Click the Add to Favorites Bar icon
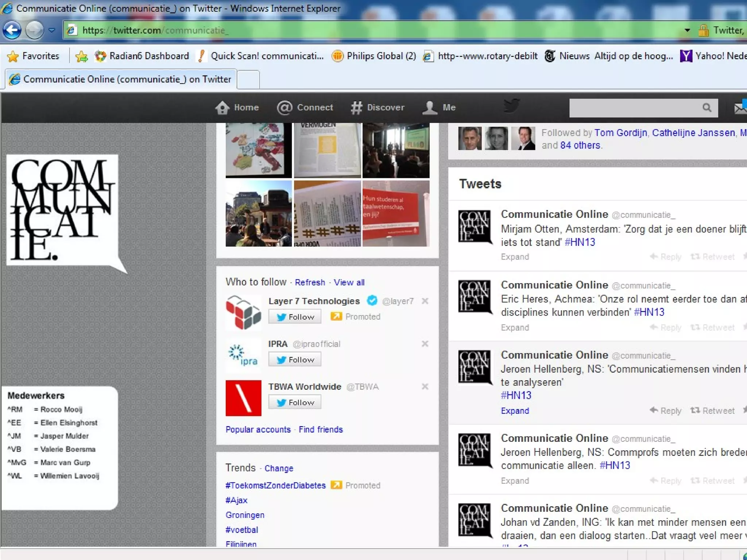The height and width of the screenshot is (560, 747). (81, 56)
